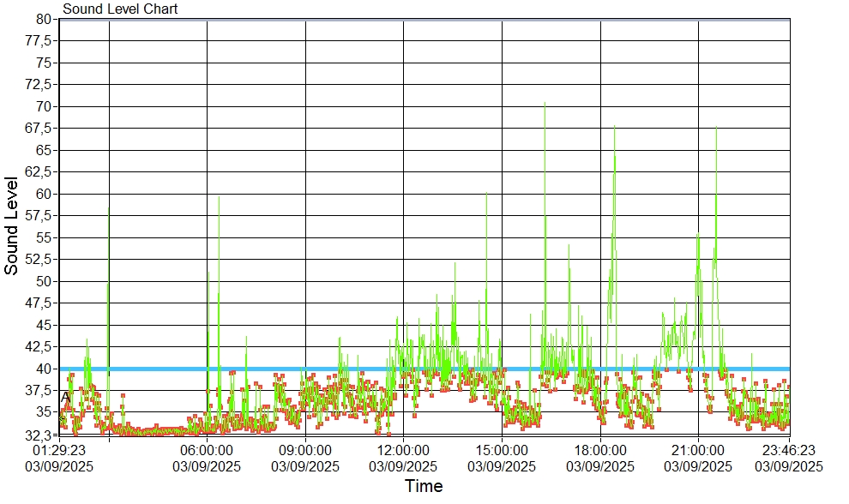The width and height of the screenshot is (849, 504).
Task: Select the 65 tick on the y-axis
Action: pos(45,150)
